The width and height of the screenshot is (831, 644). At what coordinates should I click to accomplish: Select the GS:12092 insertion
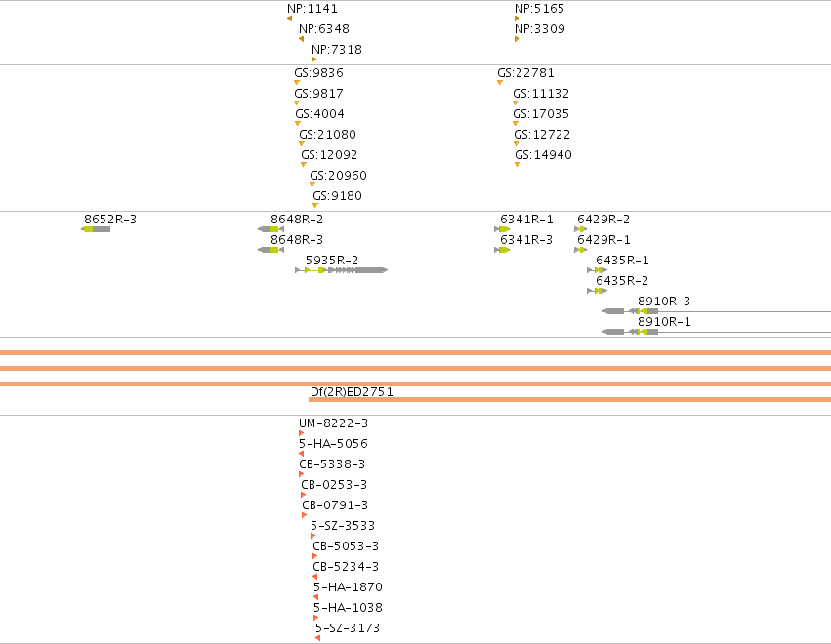[x=329, y=156]
